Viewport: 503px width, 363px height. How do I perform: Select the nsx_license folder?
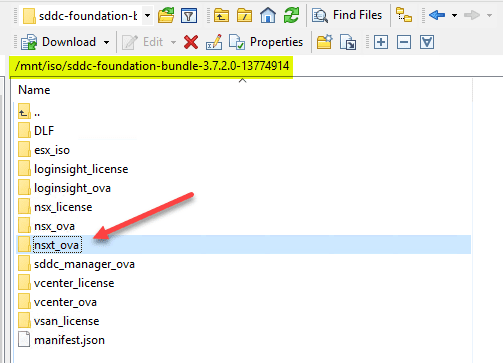pyautogui.click(x=55, y=207)
